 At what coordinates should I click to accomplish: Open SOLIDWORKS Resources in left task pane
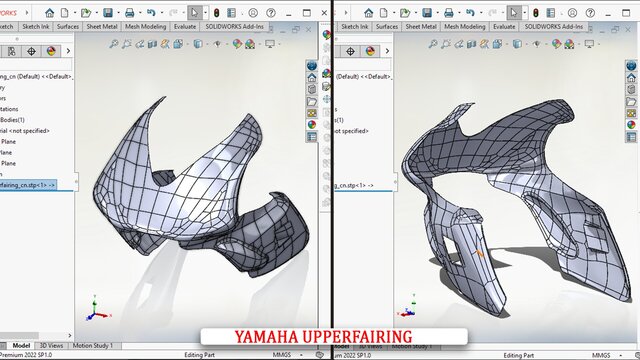(312, 77)
